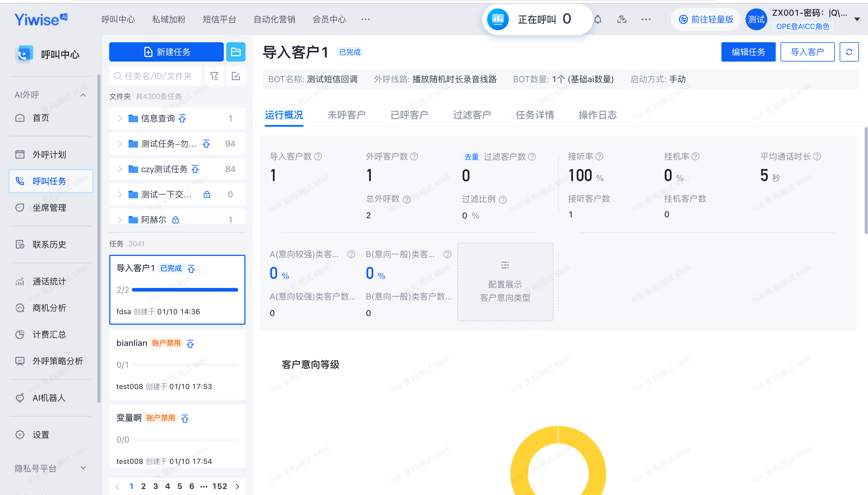Click the download/export icon in top bar
Image resolution: width=868 pixels, height=495 pixels.
tap(622, 19)
